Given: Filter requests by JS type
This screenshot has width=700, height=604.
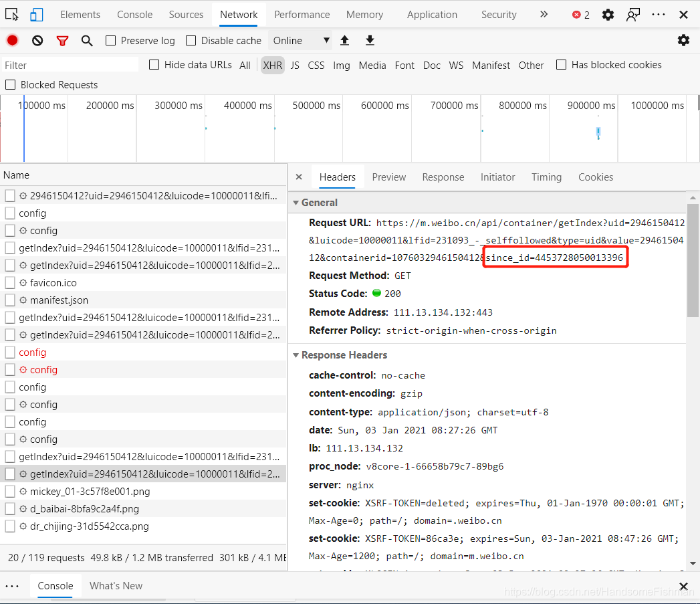Looking at the screenshot, I should tap(295, 66).
